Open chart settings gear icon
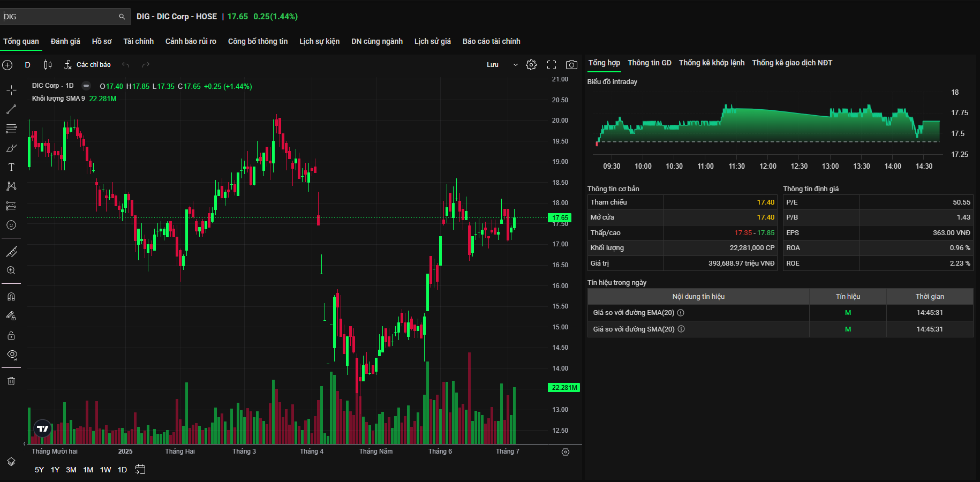The height and width of the screenshot is (482, 980). [x=531, y=65]
